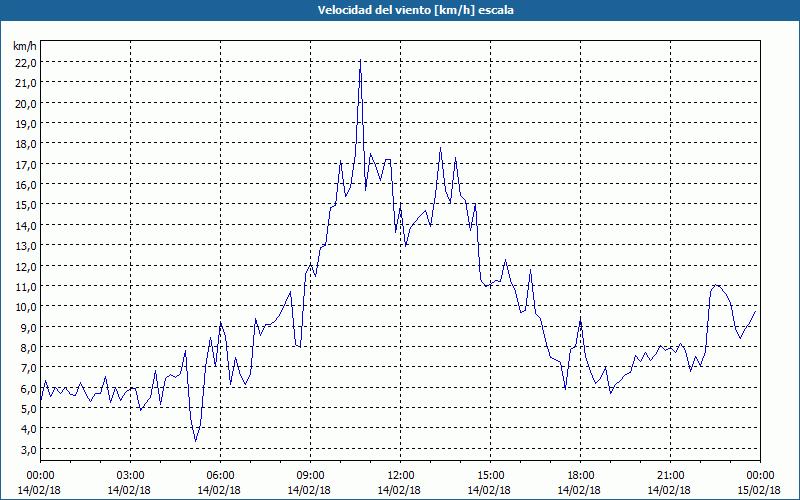
Task: Select the '16,0' y-axis label
Action: (x=27, y=185)
